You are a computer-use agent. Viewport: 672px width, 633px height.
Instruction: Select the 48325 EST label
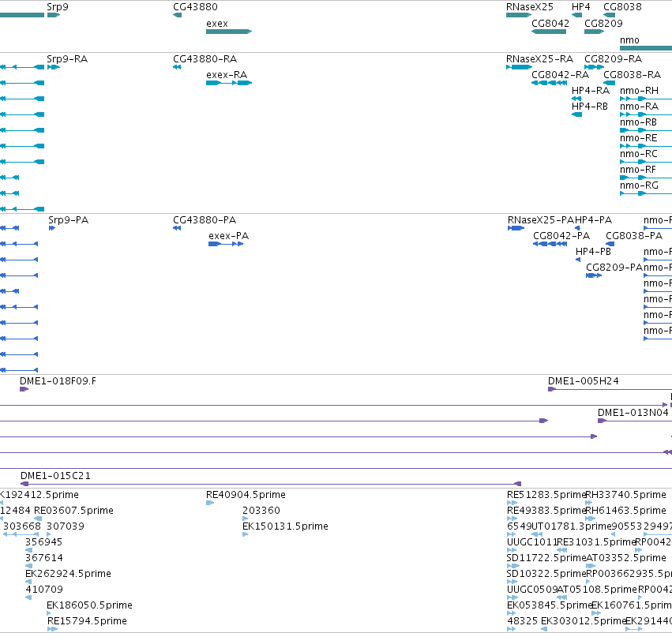coord(523,621)
